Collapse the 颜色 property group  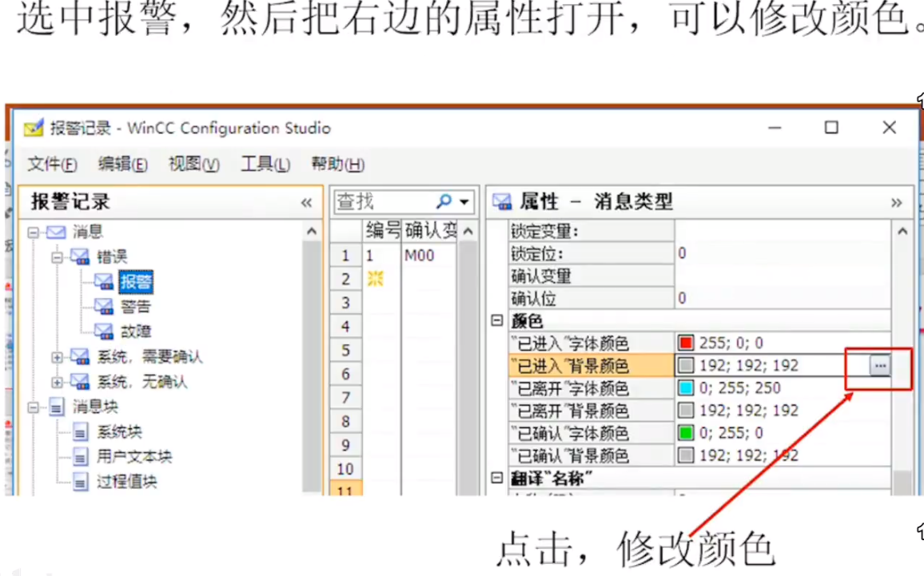coord(496,320)
